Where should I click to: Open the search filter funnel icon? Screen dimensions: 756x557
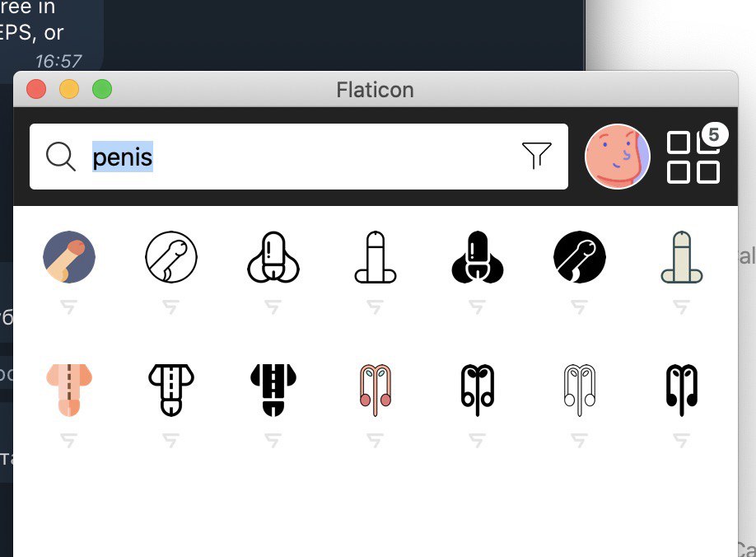(536, 156)
